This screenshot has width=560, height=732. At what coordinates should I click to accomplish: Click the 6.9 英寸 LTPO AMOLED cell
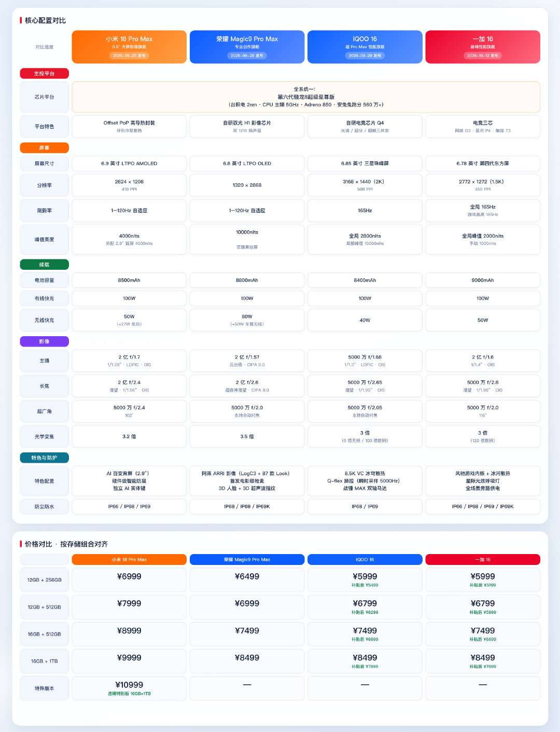point(129,163)
